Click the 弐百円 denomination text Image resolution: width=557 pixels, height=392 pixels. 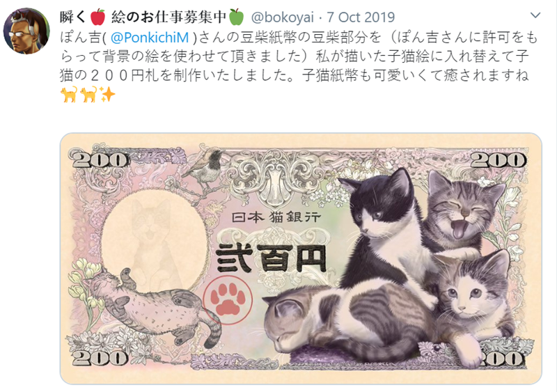pos(271,258)
